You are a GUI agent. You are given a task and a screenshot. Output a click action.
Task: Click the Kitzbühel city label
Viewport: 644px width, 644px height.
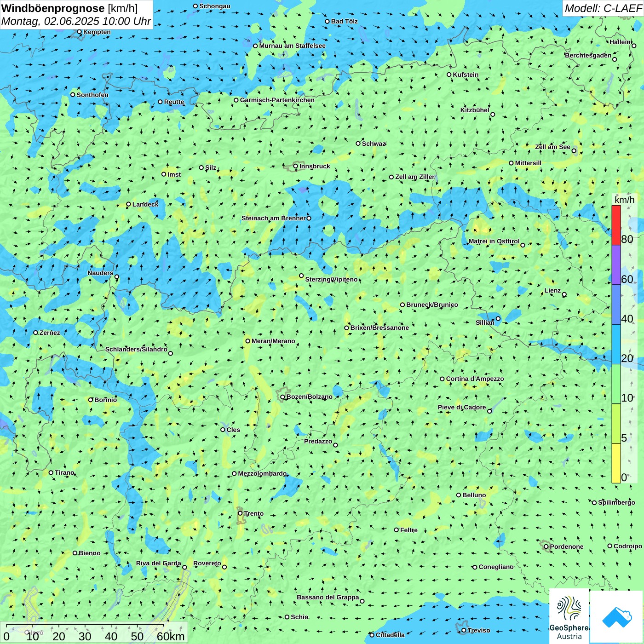click(x=475, y=110)
